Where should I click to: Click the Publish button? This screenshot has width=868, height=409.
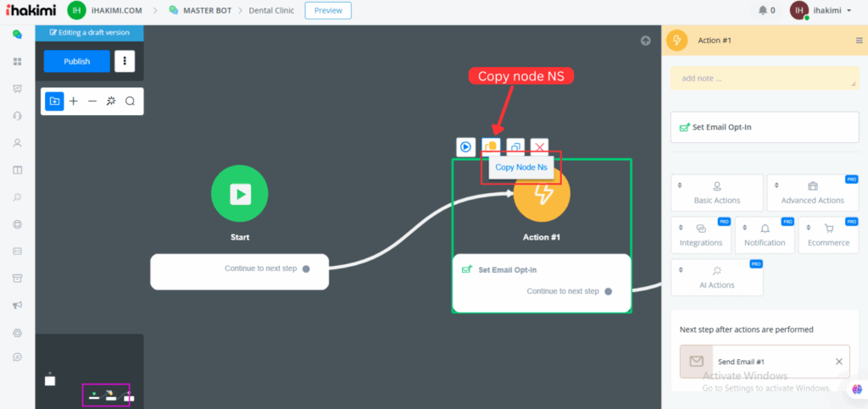tap(77, 61)
